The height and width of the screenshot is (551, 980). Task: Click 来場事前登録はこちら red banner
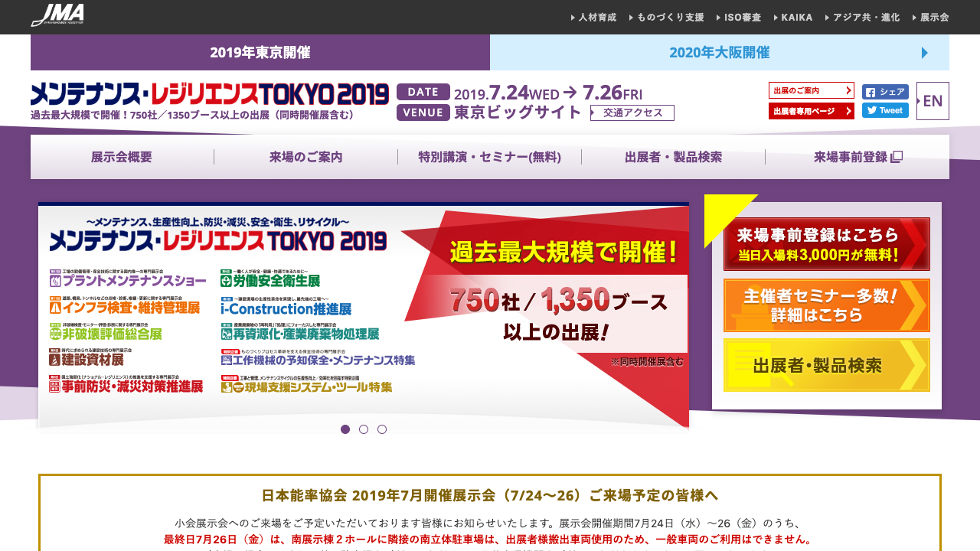(x=827, y=244)
